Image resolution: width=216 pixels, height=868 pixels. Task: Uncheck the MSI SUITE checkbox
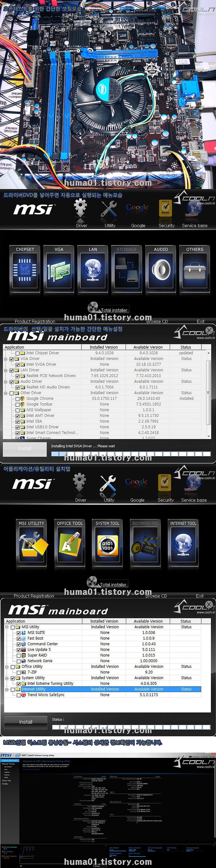pyautogui.click(x=19, y=633)
